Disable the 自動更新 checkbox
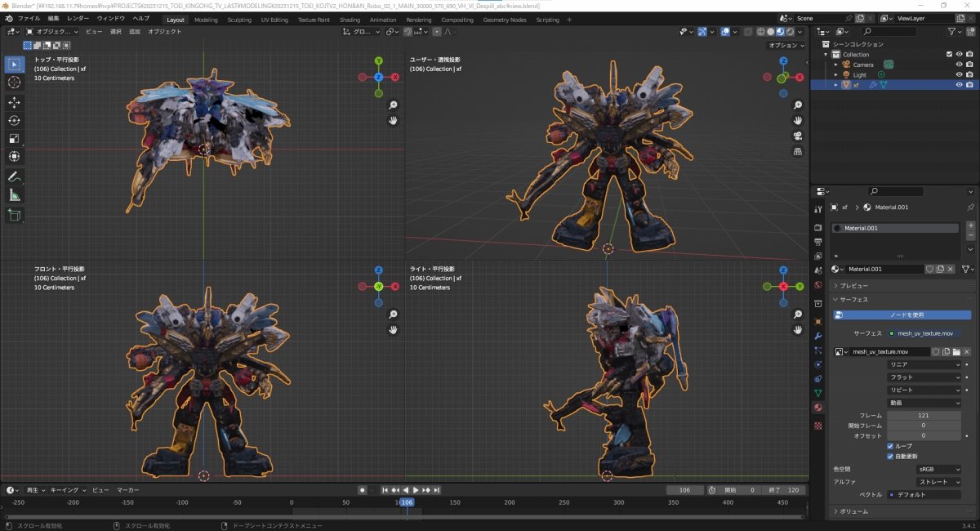This screenshot has height=531, width=980. coord(890,456)
